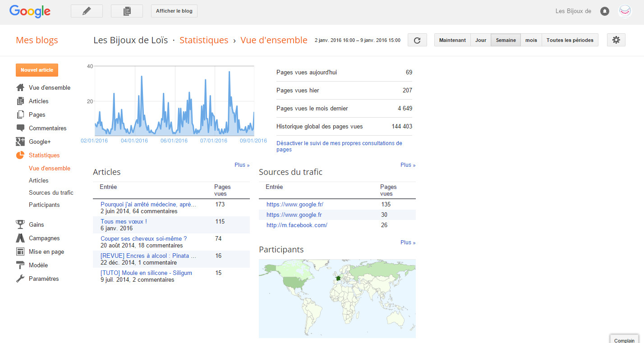Select the mois time range
644x343 pixels.
tap(531, 40)
